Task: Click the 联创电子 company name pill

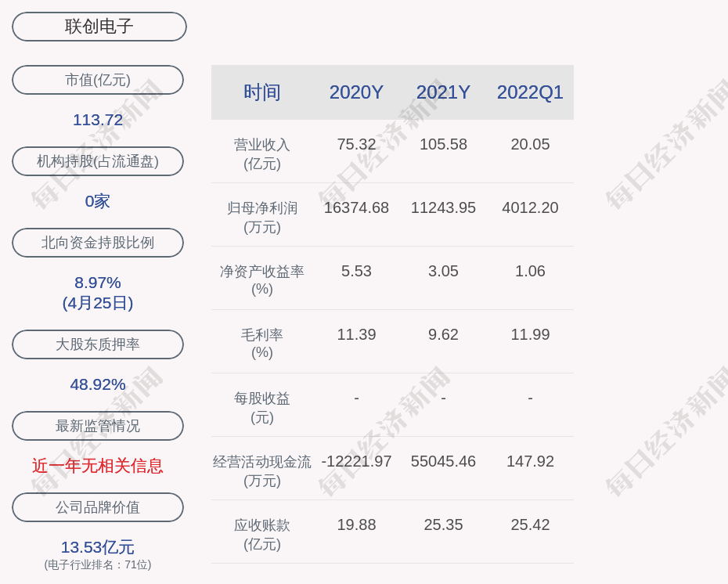Action: coord(99,27)
